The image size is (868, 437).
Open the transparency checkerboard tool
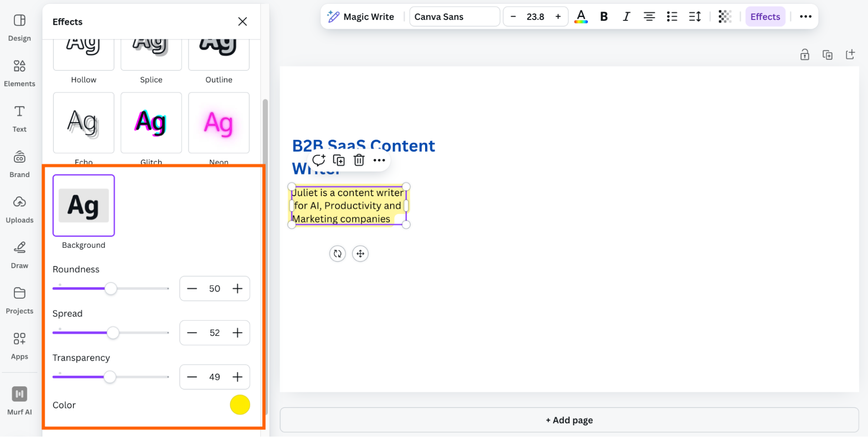[x=725, y=17]
